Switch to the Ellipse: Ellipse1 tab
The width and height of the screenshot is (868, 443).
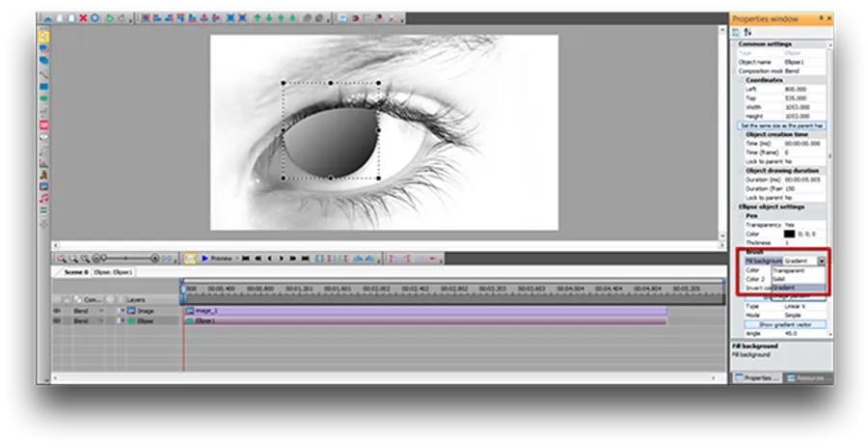(x=114, y=272)
